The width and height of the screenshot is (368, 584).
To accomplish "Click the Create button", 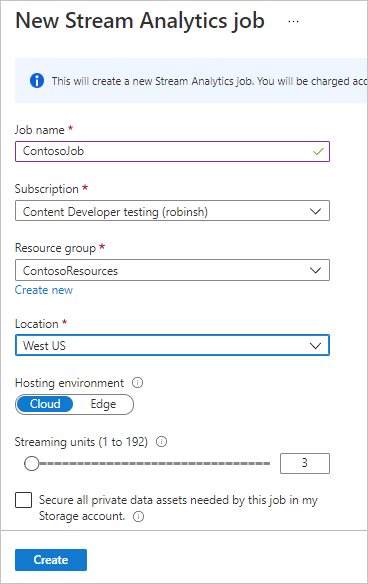I will pyautogui.click(x=51, y=560).
